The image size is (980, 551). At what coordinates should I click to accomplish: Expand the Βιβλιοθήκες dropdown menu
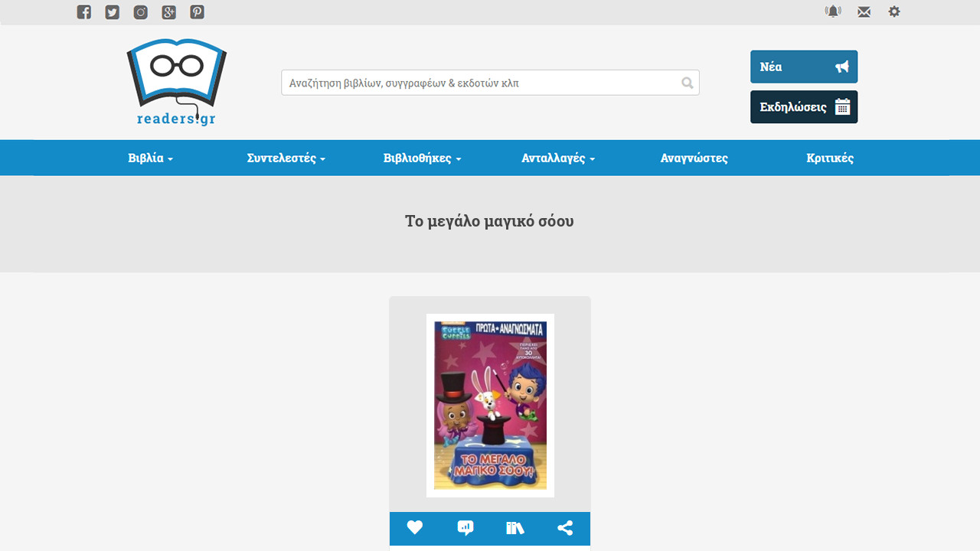pos(423,158)
